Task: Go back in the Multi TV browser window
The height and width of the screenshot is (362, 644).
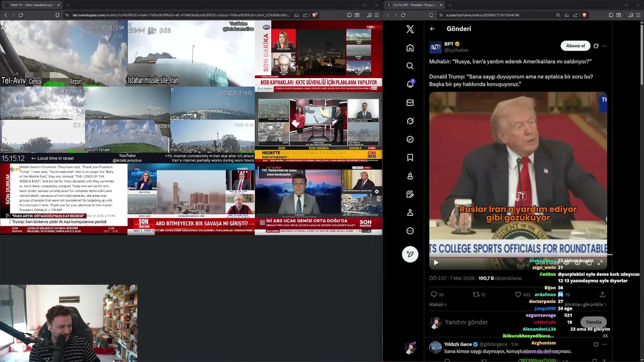Action: pos(6,15)
